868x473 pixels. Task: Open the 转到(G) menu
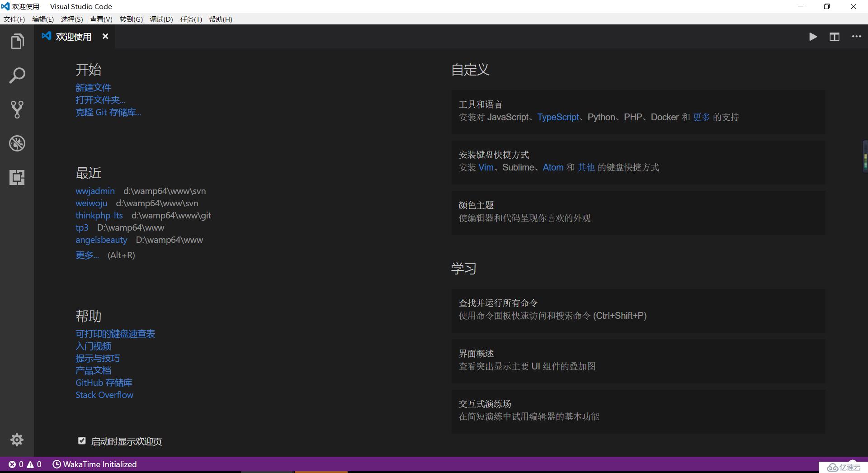[x=131, y=19]
